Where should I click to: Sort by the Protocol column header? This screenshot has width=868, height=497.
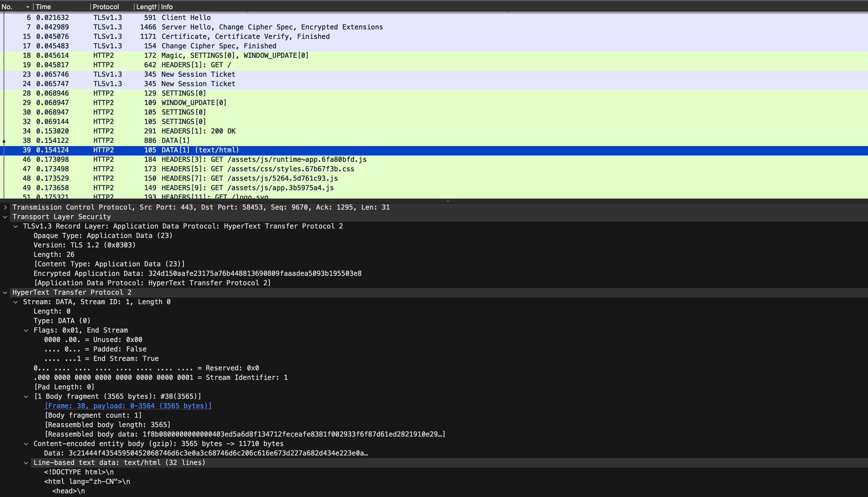click(x=112, y=7)
